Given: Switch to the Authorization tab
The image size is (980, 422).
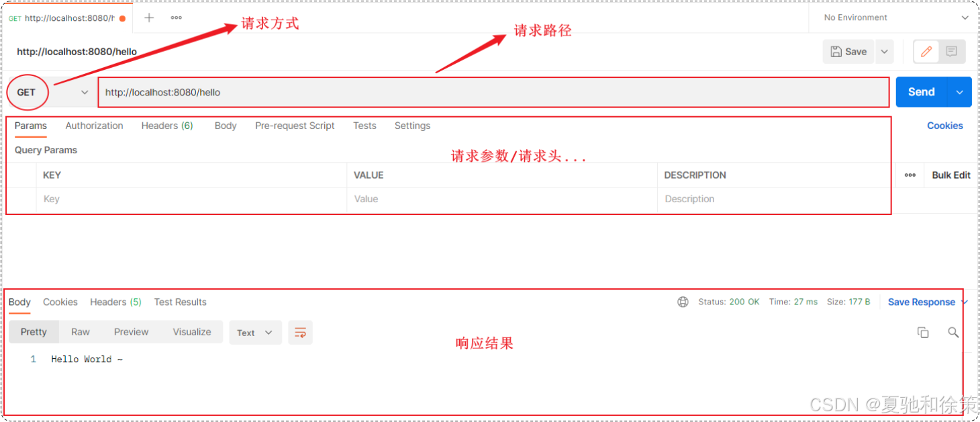Looking at the screenshot, I should pyautogui.click(x=94, y=126).
